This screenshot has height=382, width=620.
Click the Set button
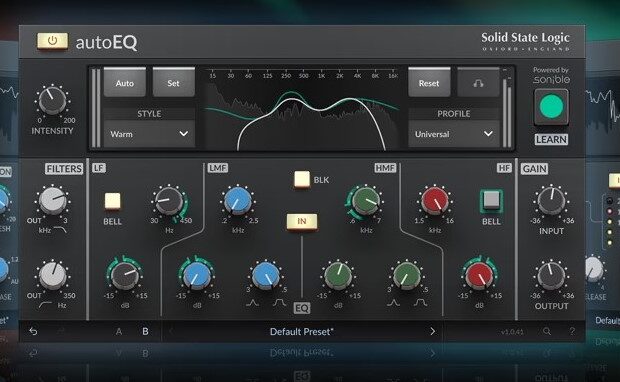click(x=174, y=83)
